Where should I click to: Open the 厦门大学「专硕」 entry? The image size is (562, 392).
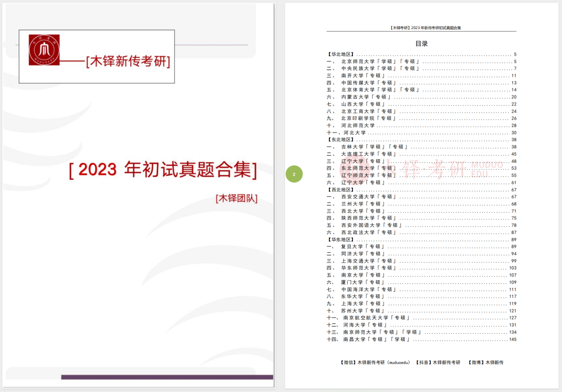tap(421, 282)
